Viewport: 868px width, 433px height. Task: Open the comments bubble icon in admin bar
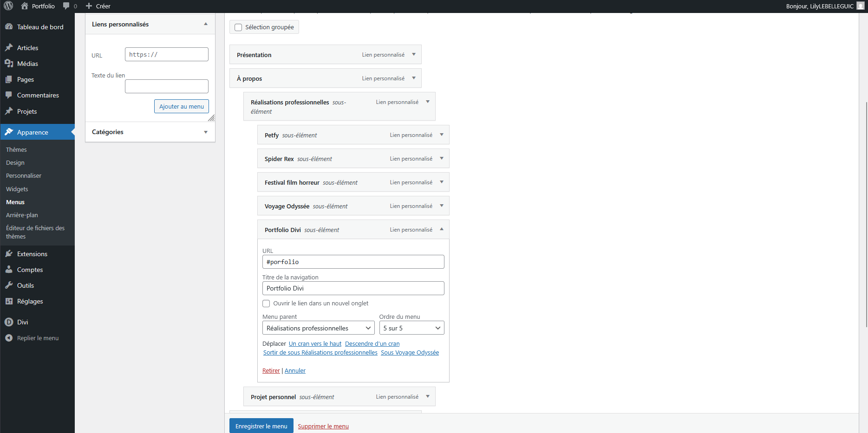pyautogui.click(x=66, y=6)
